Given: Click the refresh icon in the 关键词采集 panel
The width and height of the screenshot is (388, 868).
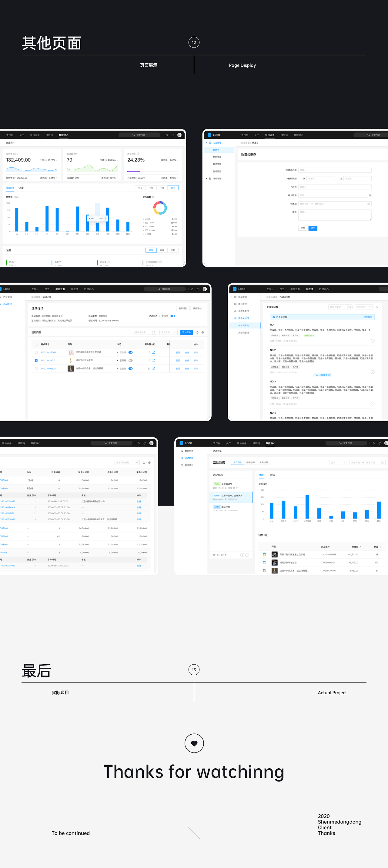Looking at the screenshot, I should click(x=376, y=307).
